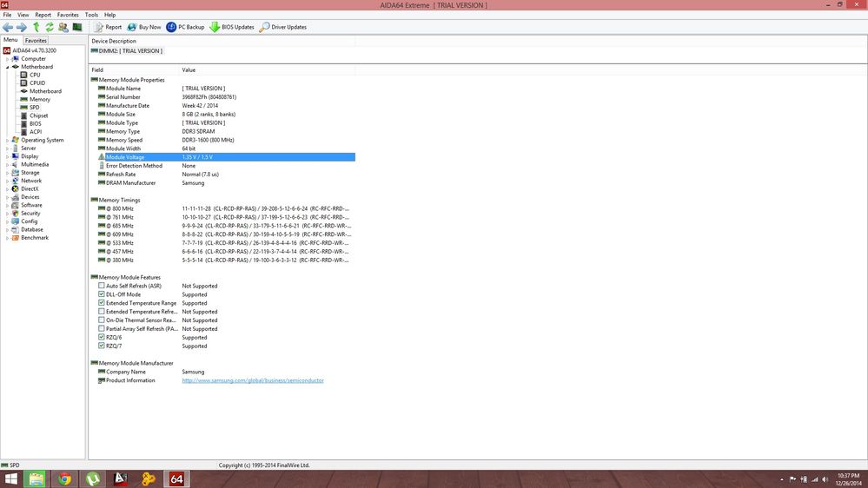868x488 pixels.
Task: Open uTorrent from the taskbar
Action: pyautogui.click(x=92, y=479)
